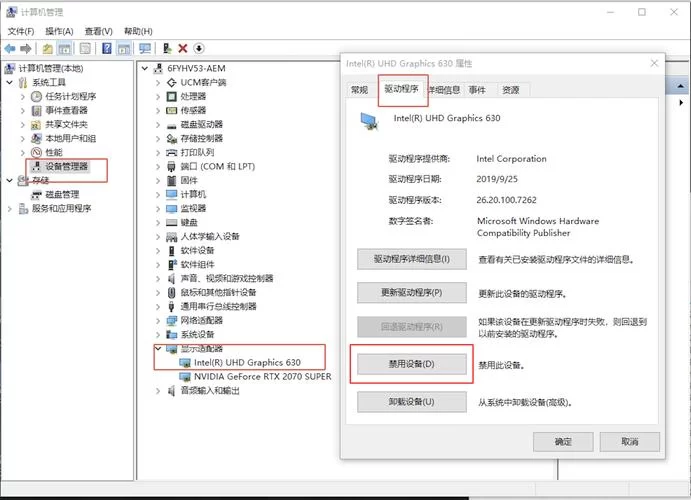Switch to the 资源 tab

pos(511,90)
